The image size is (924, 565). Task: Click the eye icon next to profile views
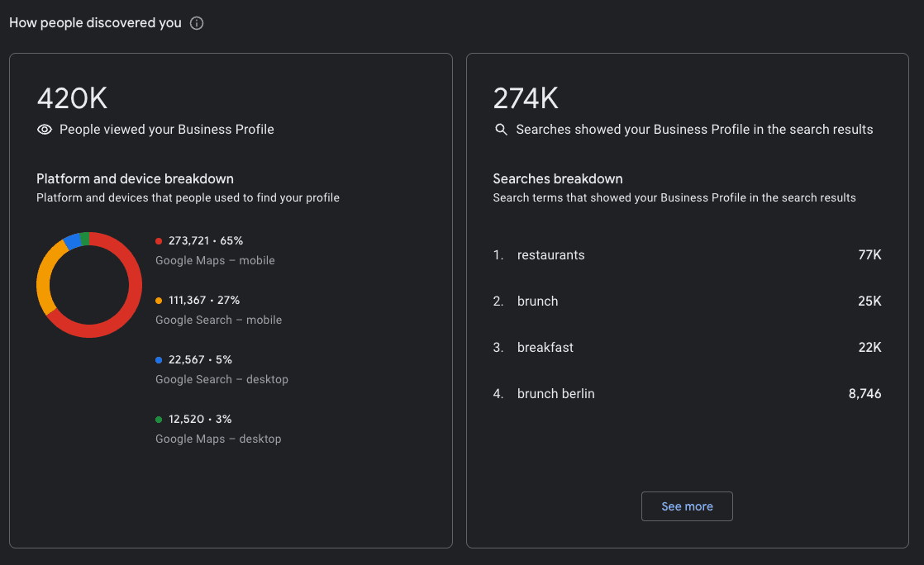pos(45,130)
